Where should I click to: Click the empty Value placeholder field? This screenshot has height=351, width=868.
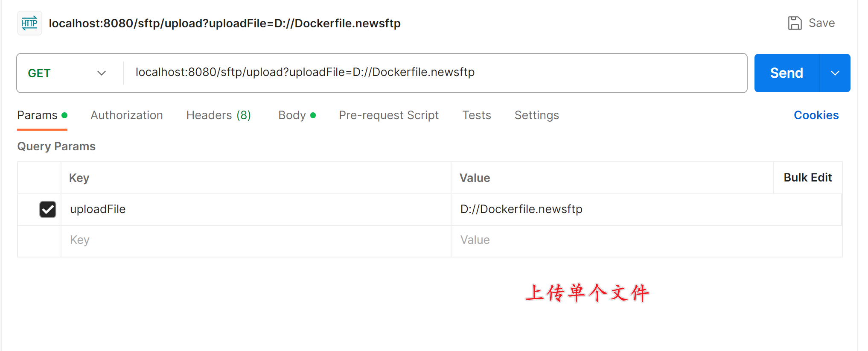point(646,240)
